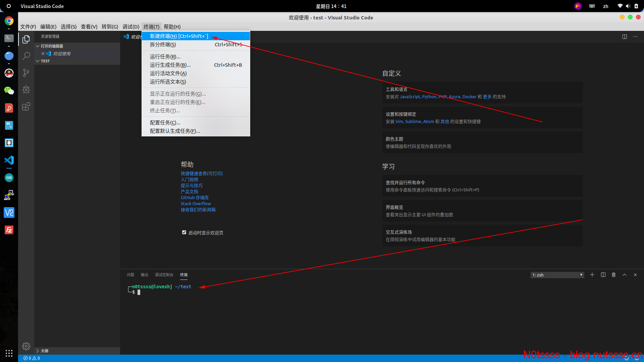
Task: Click the 交互式演练场 card
Action: (482, 236)
